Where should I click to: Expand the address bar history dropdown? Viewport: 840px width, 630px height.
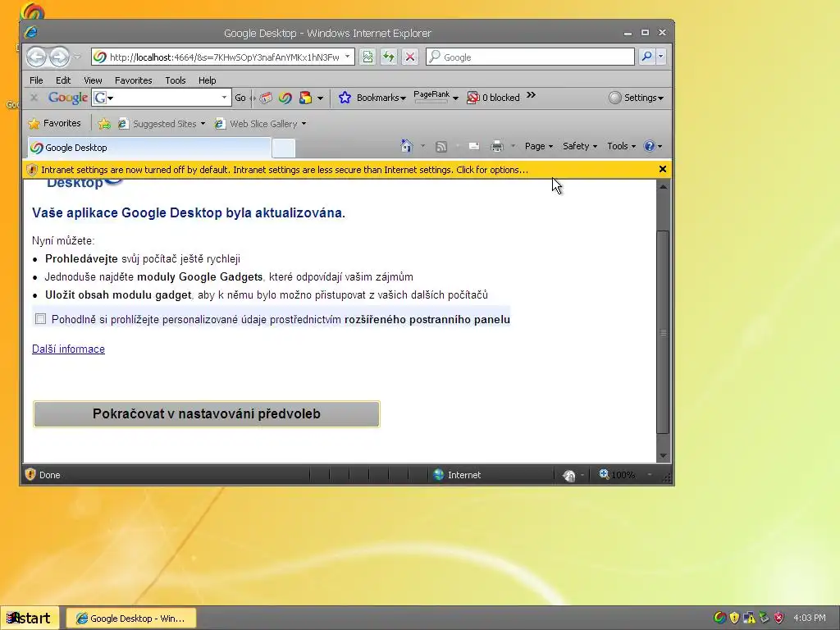[348, 57]
